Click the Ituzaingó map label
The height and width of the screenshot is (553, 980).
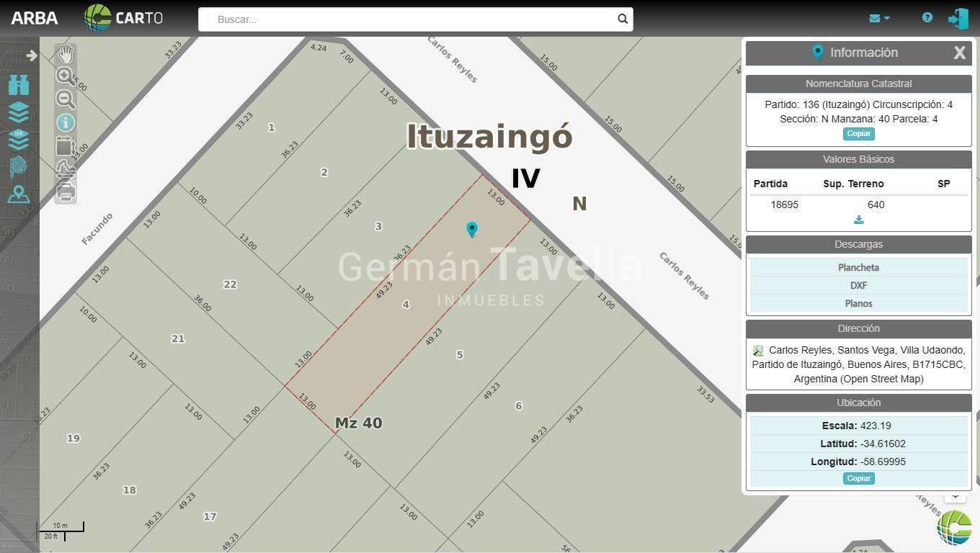(489, 137)
